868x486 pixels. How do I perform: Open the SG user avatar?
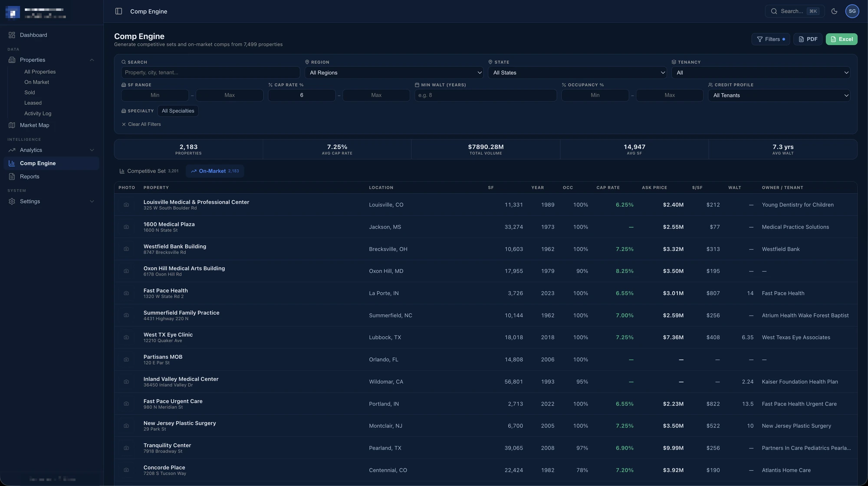[x=852, y=11]
